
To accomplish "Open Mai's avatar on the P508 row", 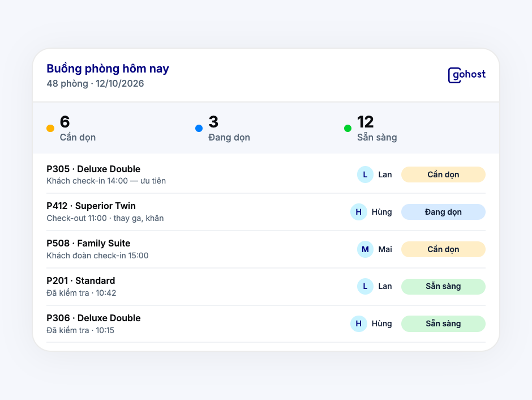I will [x=365, y=249].
